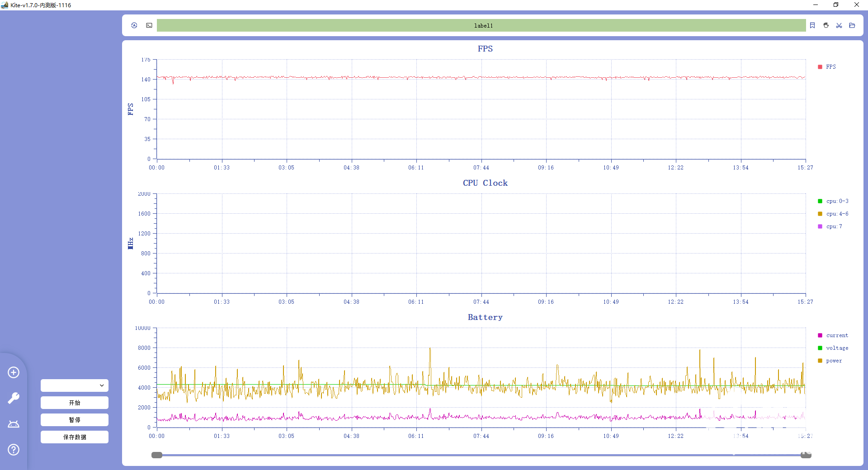
Task: Click the 09:16 tick under Battery chart
Action: pyautogui.click(x=546, y=436)
